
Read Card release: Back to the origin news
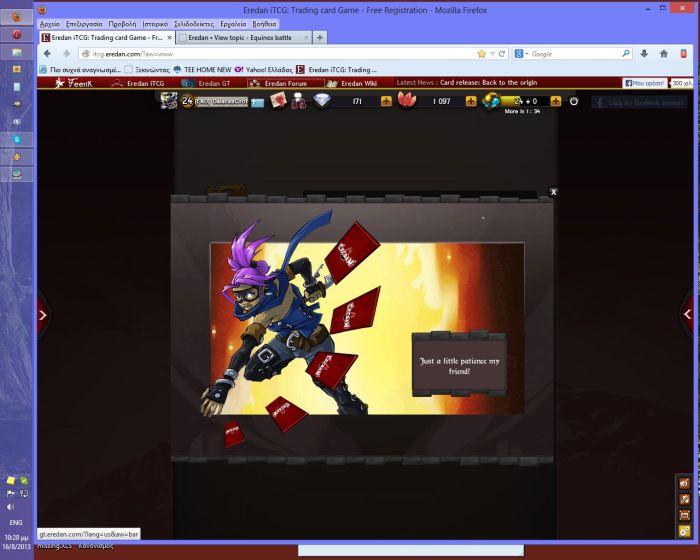coord(488,83)
